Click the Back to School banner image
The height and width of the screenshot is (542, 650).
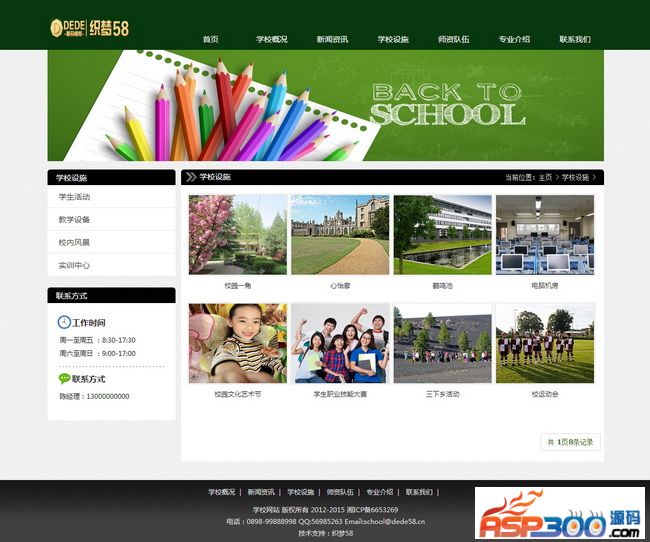[325, 105]
